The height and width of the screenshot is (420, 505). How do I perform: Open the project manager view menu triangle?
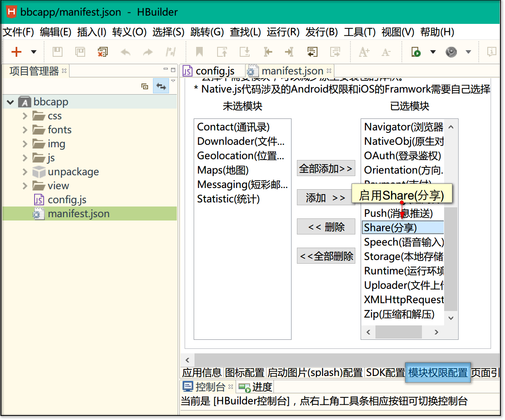pyautogui.click(x=173, y=81)
